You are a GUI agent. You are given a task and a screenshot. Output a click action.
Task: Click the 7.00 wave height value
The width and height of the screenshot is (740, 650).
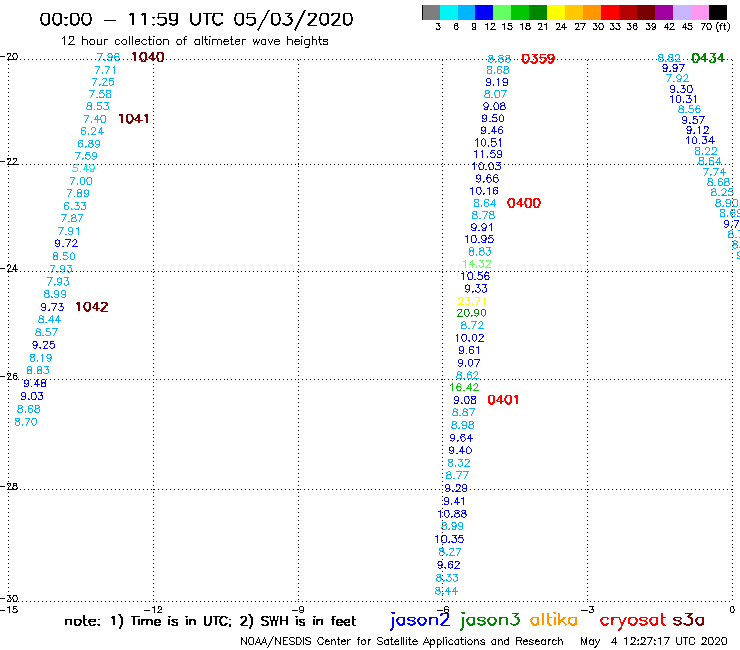click(81, 182)
